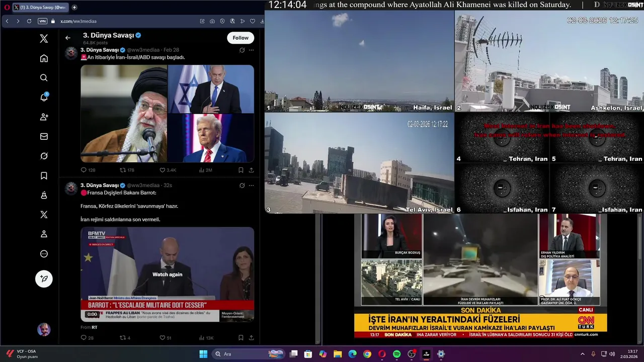644x362 pixels.
Task: Open the Follow people icon in X sidebar
Action: click(44, 117)
